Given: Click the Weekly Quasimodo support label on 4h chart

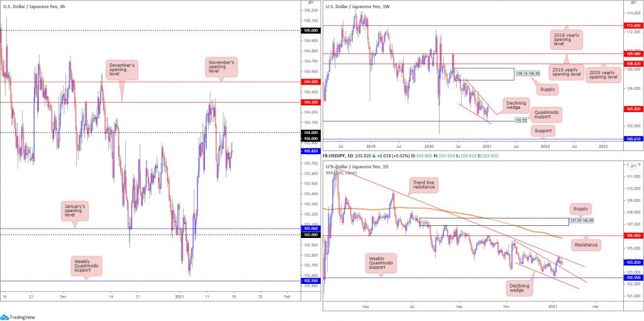Looking at the screenshot, I should [x=86, y=266].
